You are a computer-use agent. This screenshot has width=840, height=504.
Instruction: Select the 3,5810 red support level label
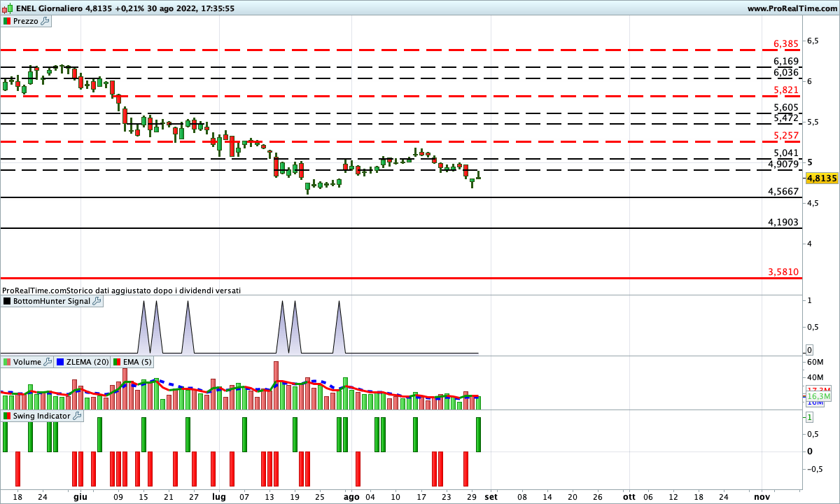coord(783,272)
